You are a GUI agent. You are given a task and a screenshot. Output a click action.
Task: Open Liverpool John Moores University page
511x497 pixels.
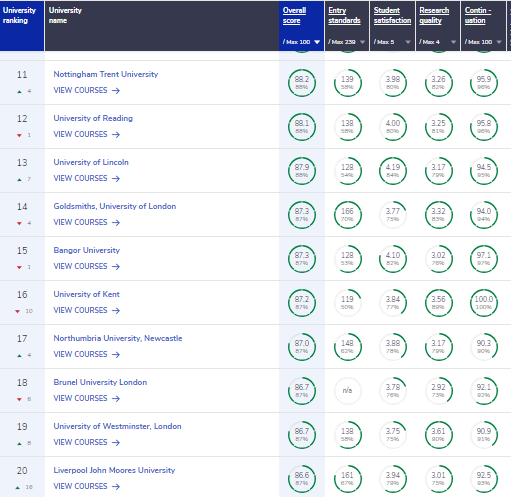pos(114,470)
